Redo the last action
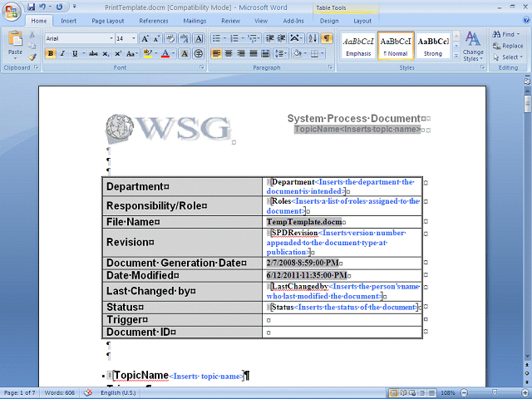 (x=59, y=7)
